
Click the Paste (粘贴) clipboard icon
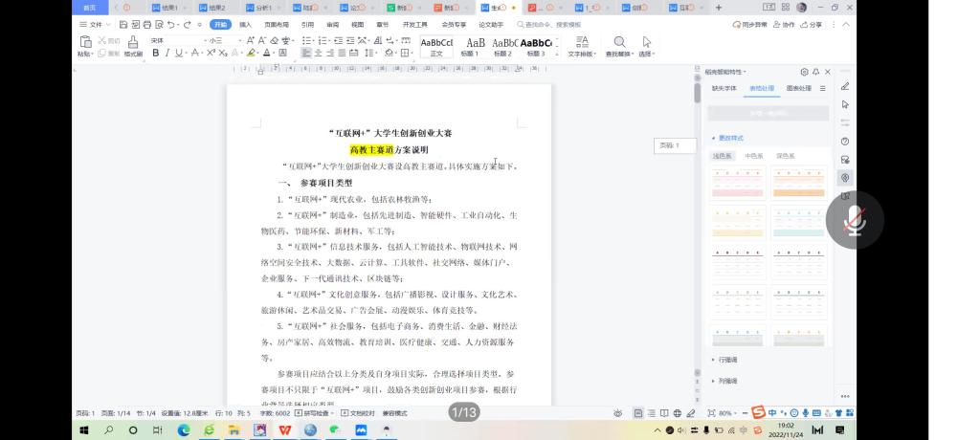(x=85, y=43)
